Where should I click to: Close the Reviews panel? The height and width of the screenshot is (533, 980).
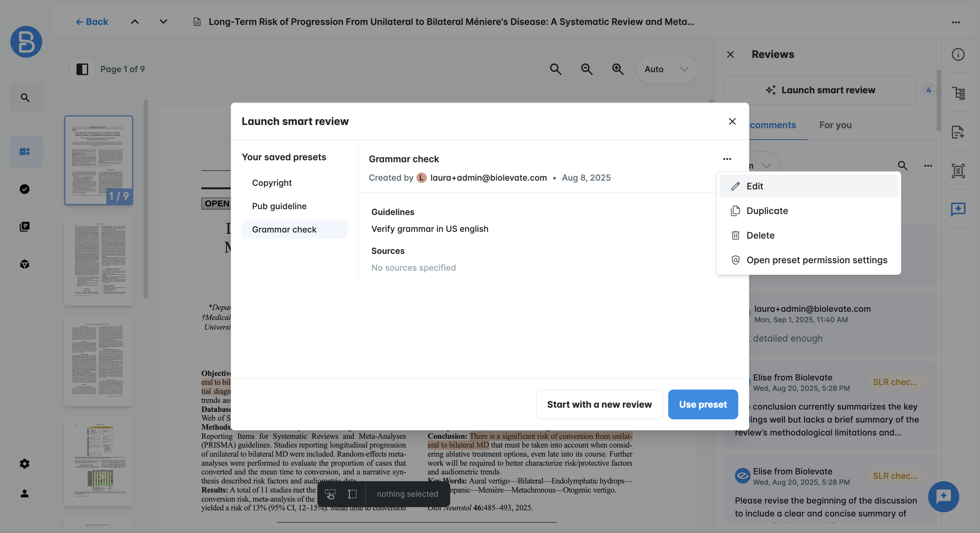point(730,54)
